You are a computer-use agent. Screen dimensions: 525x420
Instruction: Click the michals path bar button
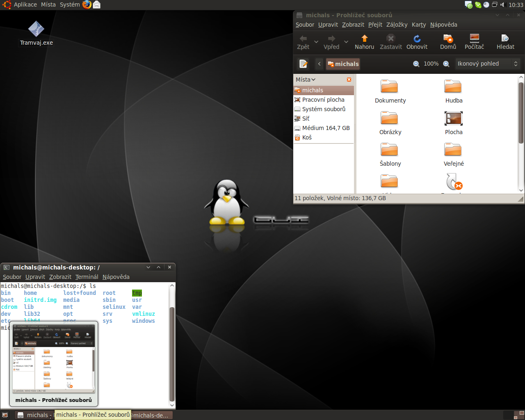[x=343, y=64]
